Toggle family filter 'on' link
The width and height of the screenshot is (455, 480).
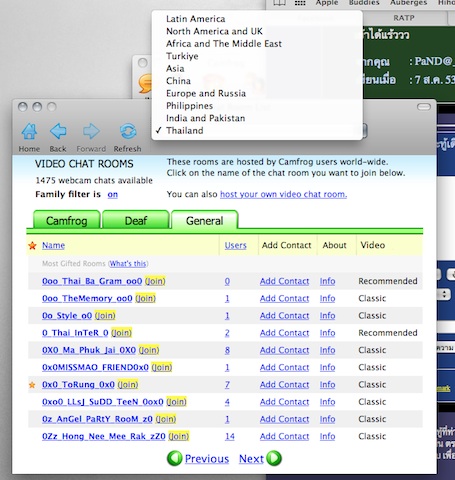coord(113,194)
